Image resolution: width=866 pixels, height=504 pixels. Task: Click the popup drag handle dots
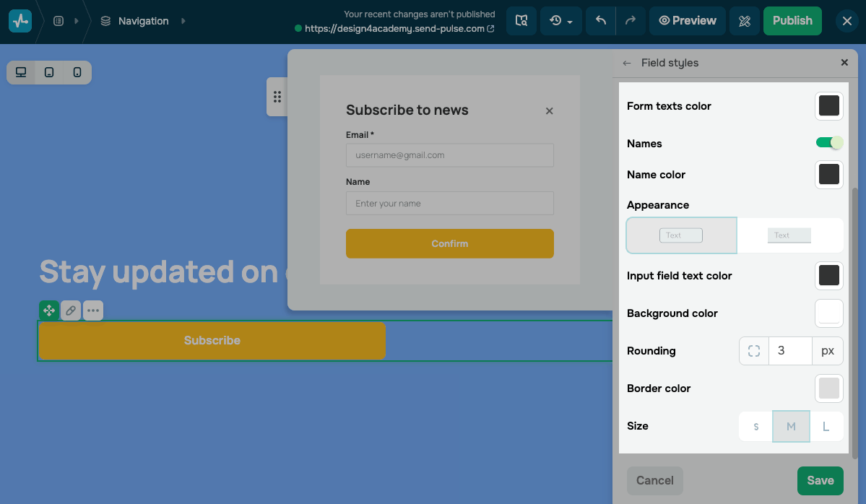coord(277,97)
